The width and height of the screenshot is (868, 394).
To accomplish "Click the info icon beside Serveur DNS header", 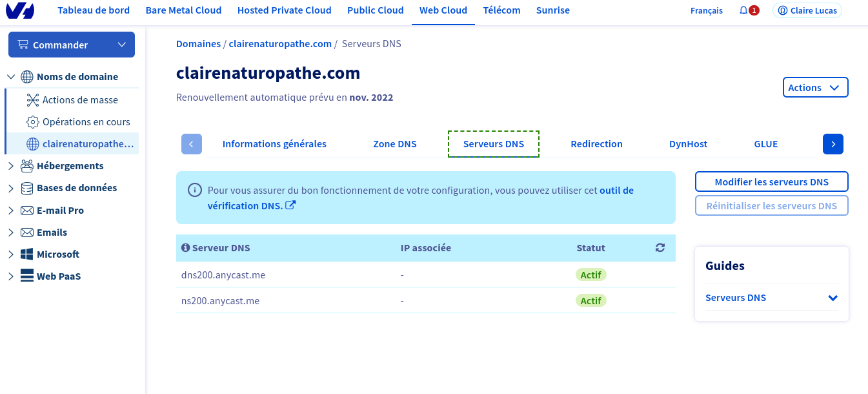I will pyautogui.click(x=186, y=248).
